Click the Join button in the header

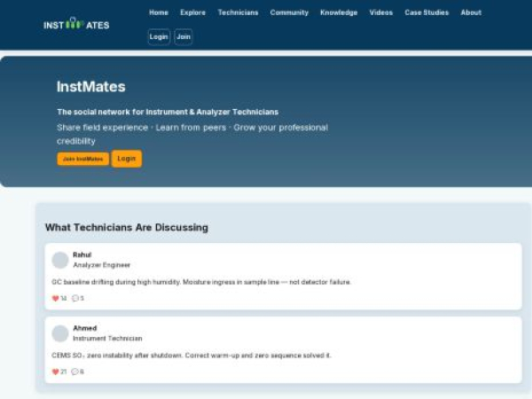pyautogui.click(x=184, y=36)
